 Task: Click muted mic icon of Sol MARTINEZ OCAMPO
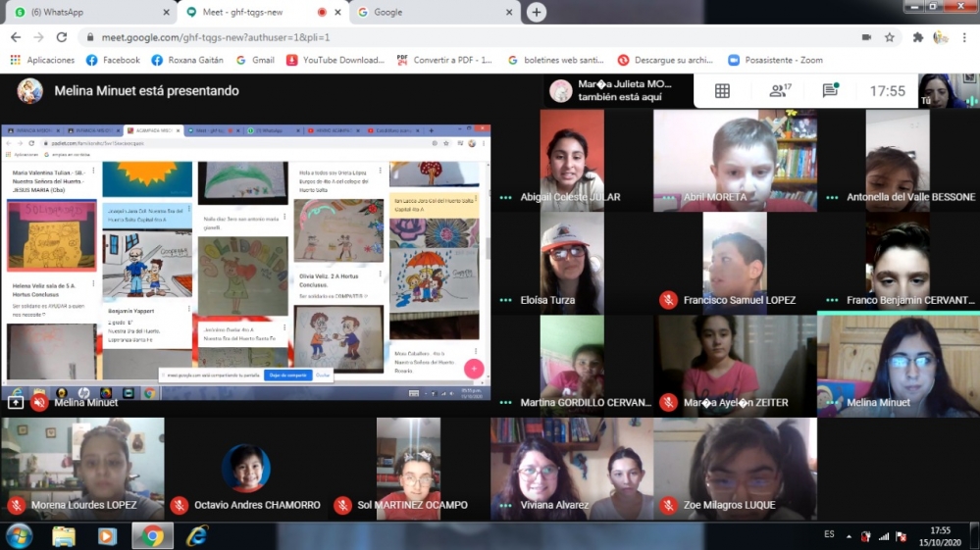click(342, 505)
